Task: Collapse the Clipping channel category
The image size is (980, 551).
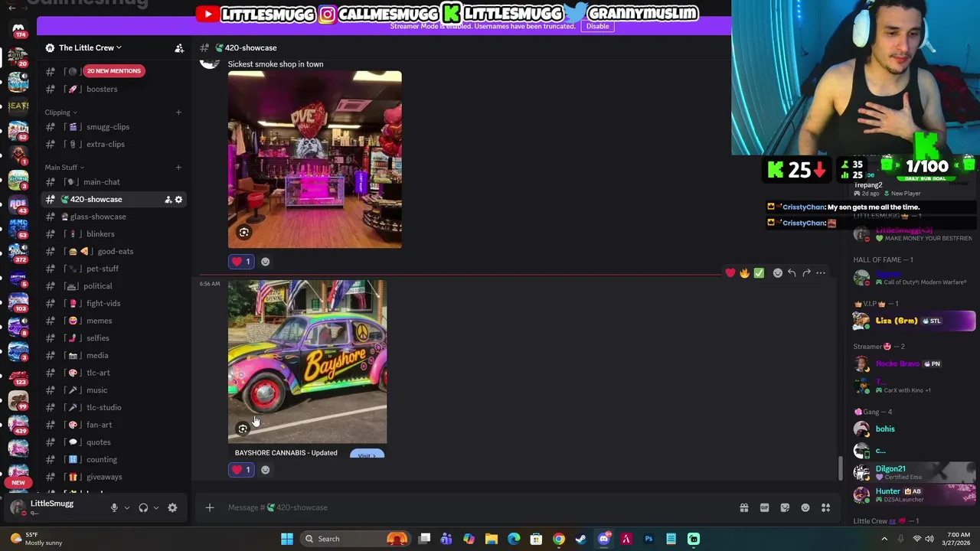Action: (x=60, y=112)
